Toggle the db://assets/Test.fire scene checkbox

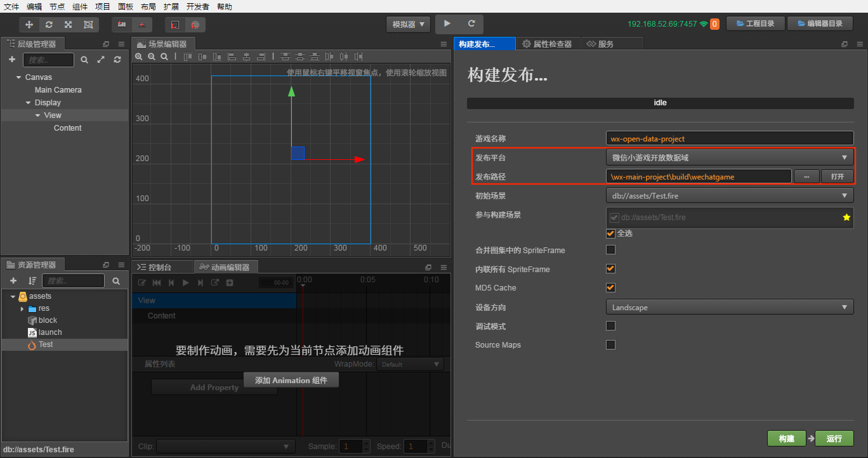614,218
